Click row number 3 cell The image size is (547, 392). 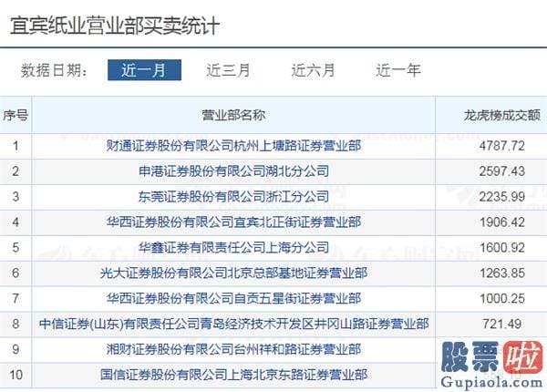[x=15, y=197]
